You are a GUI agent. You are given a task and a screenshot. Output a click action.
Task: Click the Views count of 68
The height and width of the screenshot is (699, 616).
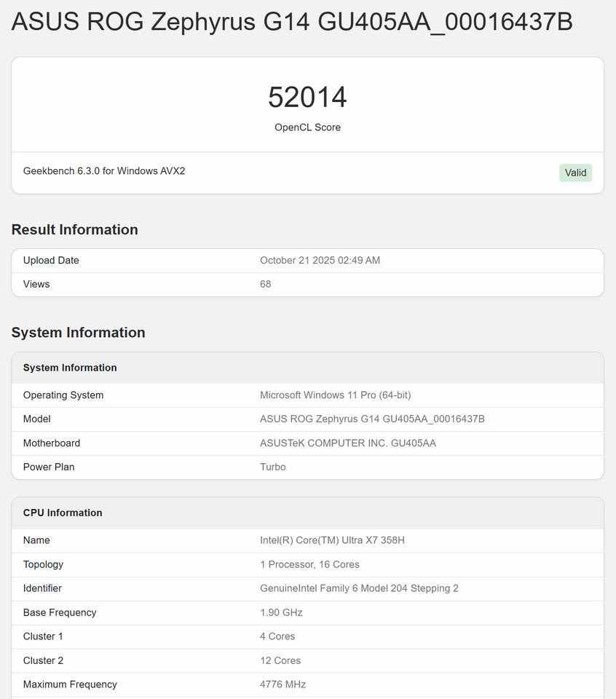click(x=266, y=284)
